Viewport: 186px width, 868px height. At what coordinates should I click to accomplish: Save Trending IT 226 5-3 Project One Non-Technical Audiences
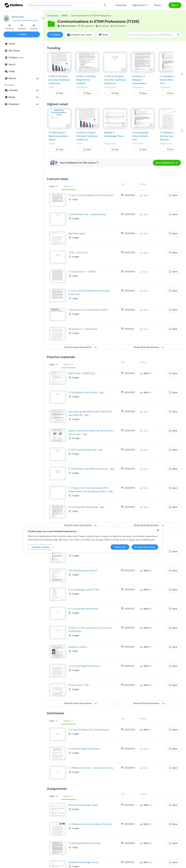[59, 93]
